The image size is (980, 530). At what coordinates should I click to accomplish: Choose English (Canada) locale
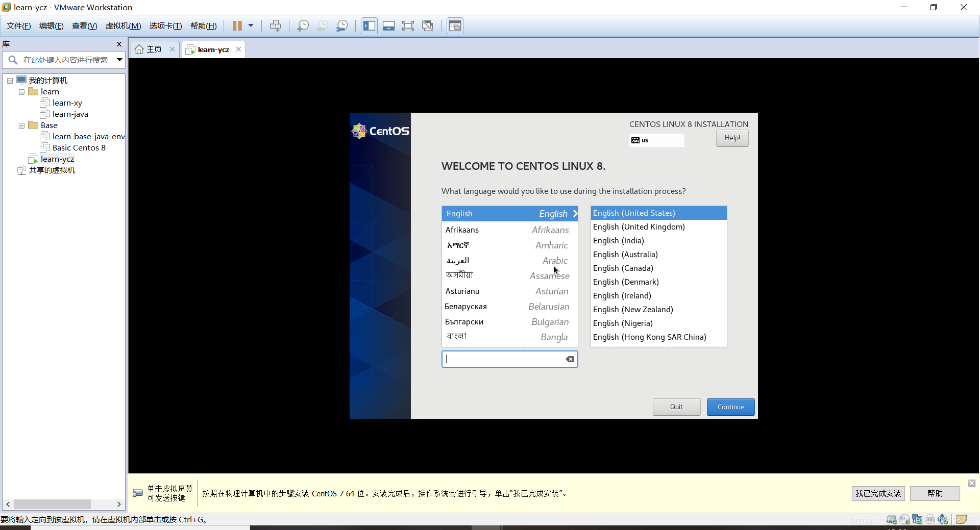[x=658, y=268]
